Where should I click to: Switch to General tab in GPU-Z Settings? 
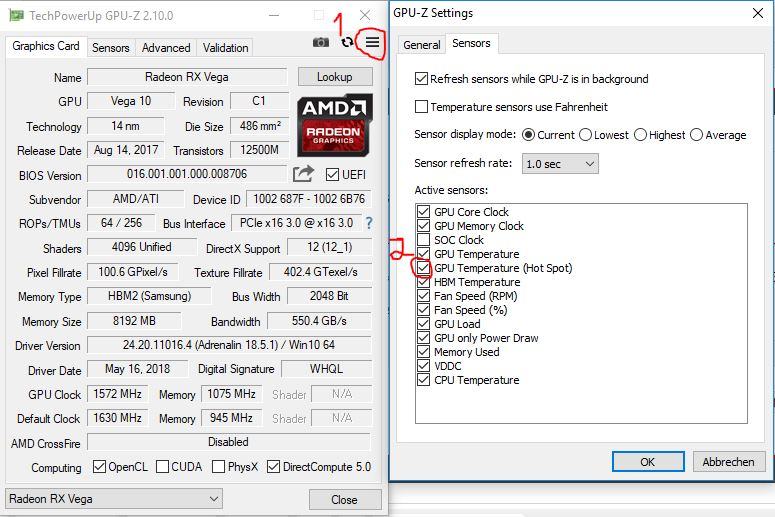422,45
